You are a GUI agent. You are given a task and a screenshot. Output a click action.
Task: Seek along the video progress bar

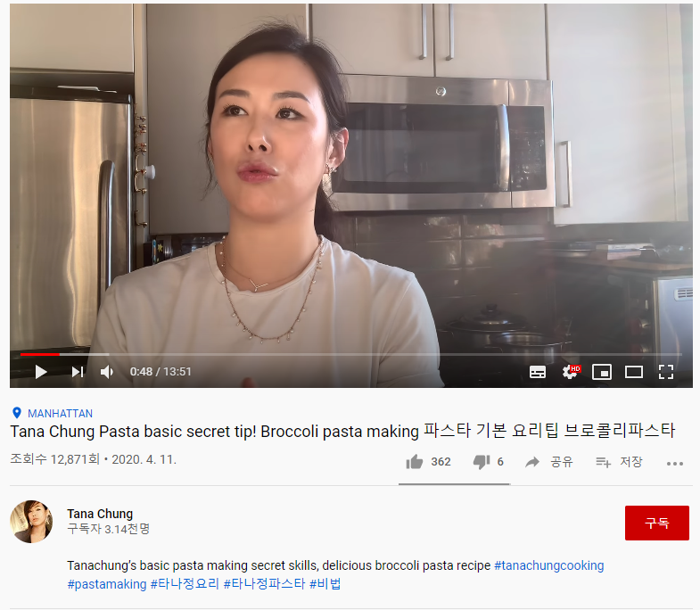click(x=351, y=355)
